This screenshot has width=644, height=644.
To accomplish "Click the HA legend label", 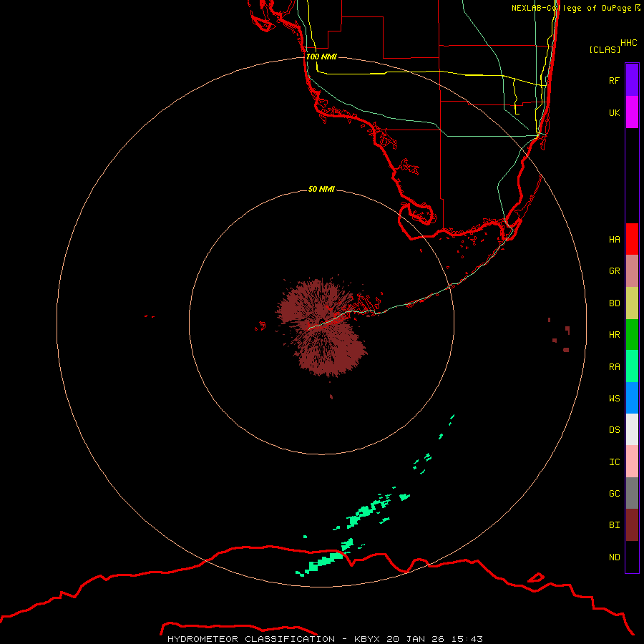I will pos(614,240).
